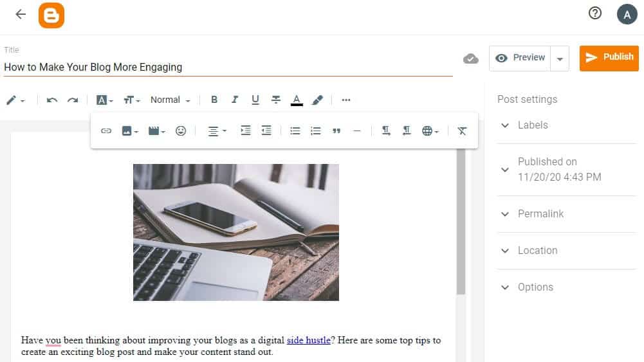644x362 pixels.
Task: Insert a jump break line
Action: (357, 131)
